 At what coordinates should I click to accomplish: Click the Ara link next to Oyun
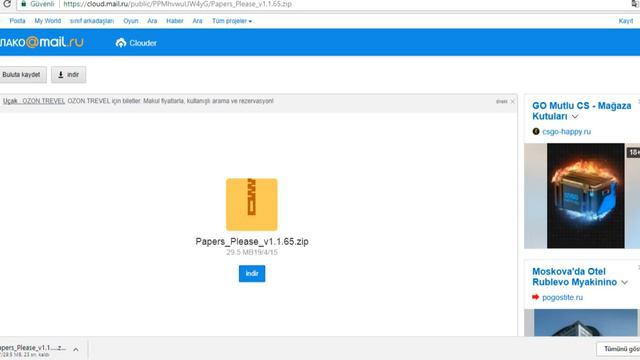point(152,21)
